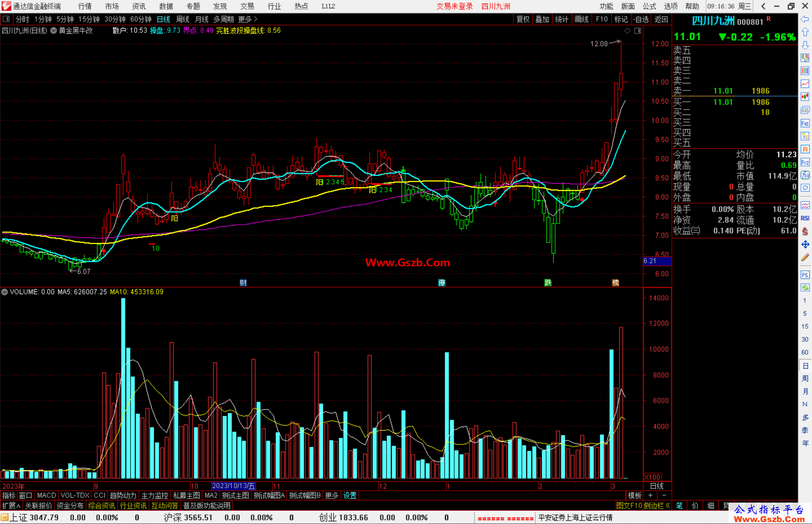
Task: Click the checklist report icon in sidebar
Action: (x=805, y=58)
